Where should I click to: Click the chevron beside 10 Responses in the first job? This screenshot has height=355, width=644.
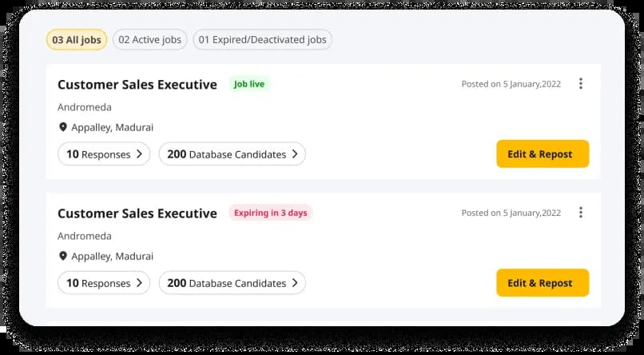coord(139,154)
